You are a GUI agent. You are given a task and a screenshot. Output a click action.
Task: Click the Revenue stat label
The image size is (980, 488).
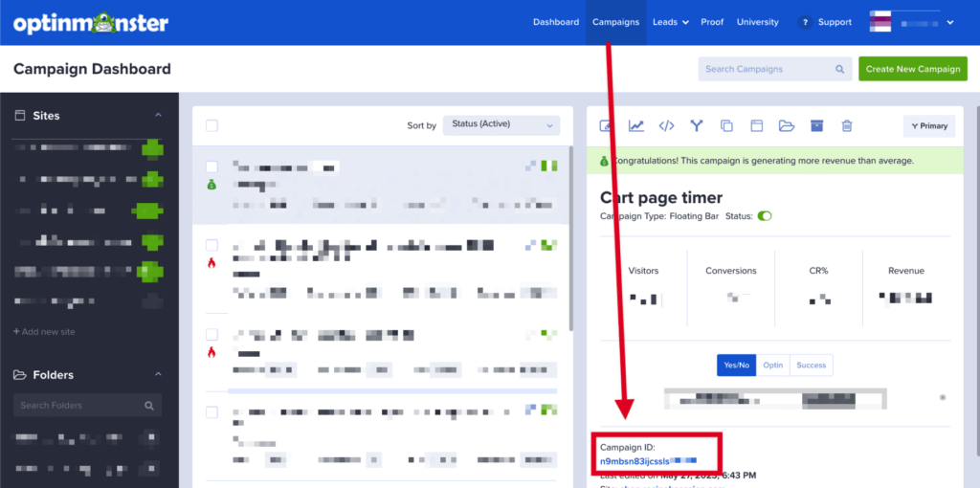pyautogui.click(x=905, y=271)
